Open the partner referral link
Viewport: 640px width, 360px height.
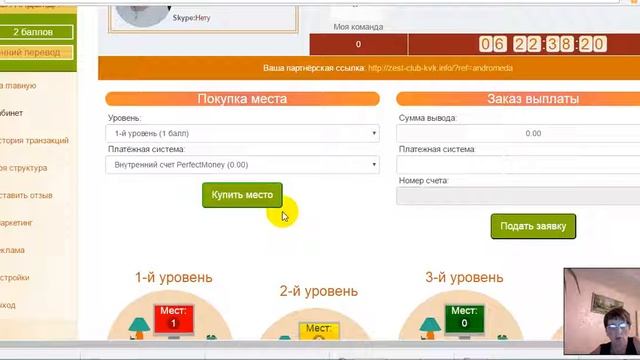point(440,68)
